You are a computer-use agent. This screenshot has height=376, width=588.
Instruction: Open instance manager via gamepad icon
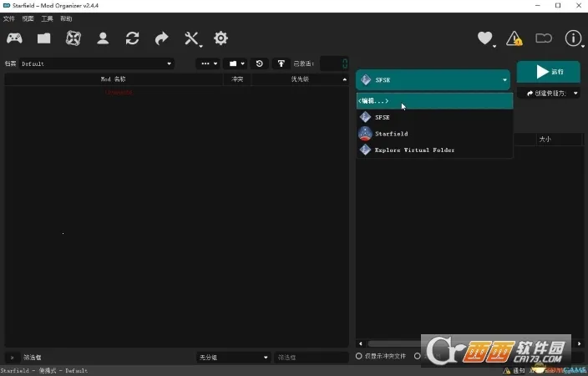(x=14, y=38)
